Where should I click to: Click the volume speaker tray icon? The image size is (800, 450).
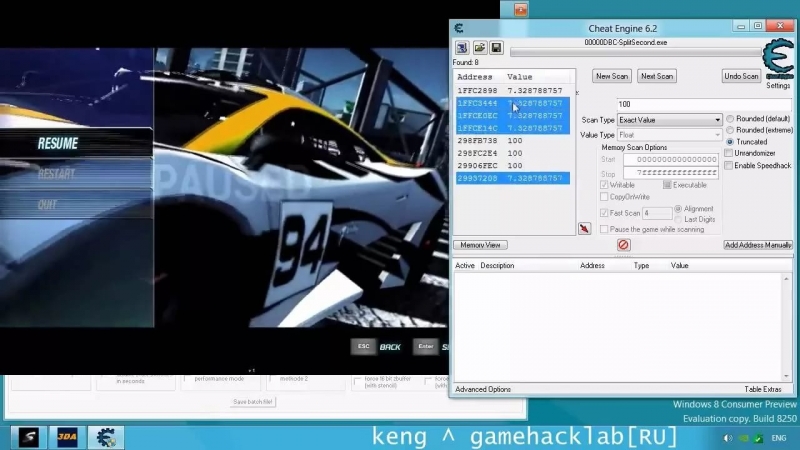728,438
